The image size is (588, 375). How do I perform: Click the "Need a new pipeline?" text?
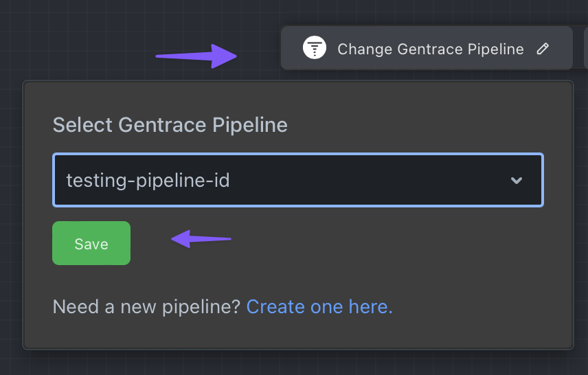[x=146, y=306]
